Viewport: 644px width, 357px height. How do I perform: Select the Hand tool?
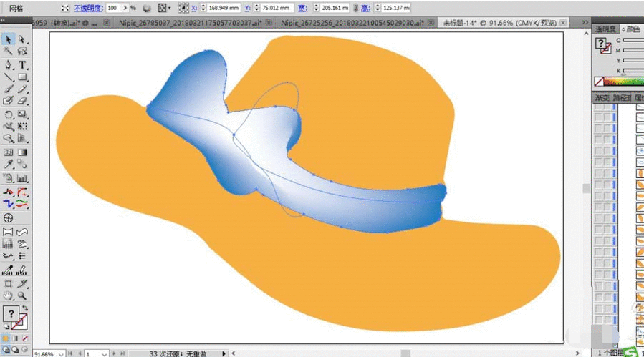pyautogui.click(x=8, y=295)
